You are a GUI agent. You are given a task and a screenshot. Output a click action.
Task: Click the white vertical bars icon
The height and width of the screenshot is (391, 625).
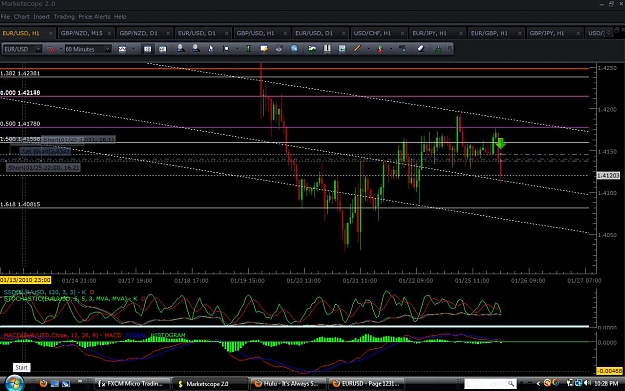tap(327, 49)
